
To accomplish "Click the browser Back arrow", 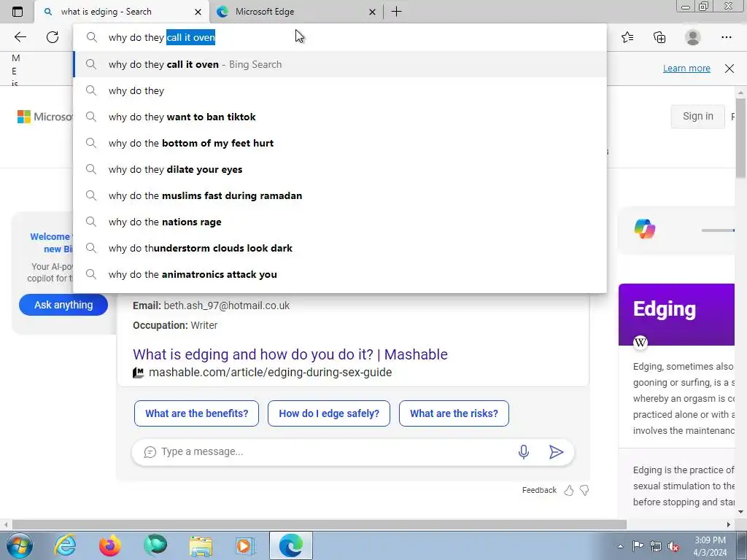I will click(20, 37).
